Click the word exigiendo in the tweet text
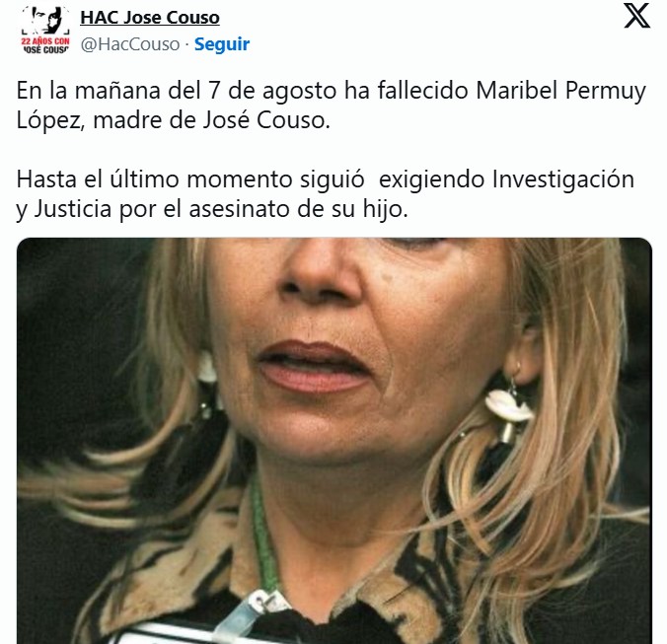Image resolution: width=667 pixels, height=644 pixels. click(431, 179)
